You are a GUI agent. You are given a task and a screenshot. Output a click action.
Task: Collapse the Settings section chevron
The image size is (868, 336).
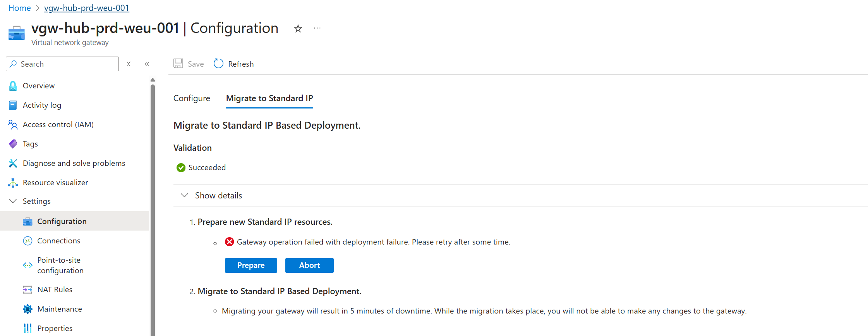pos(13,201)
